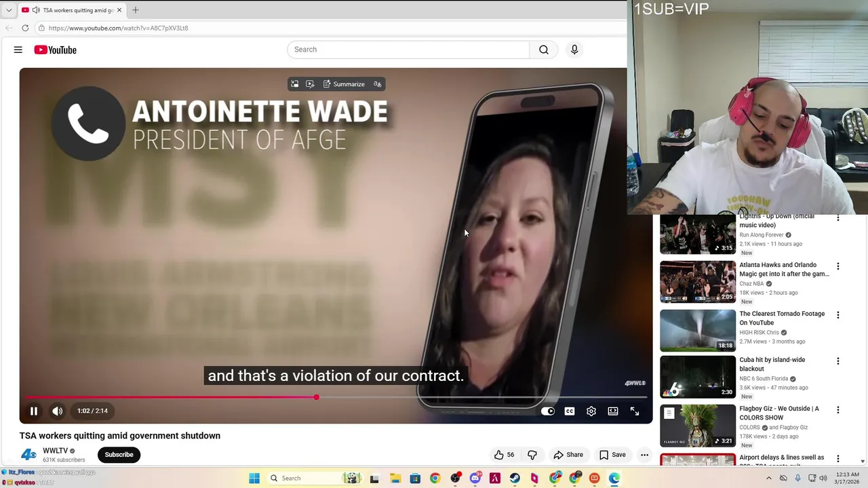The image size is (868, 488).
Task: Open options menu for Cuba blackout video
Action: 837,361
